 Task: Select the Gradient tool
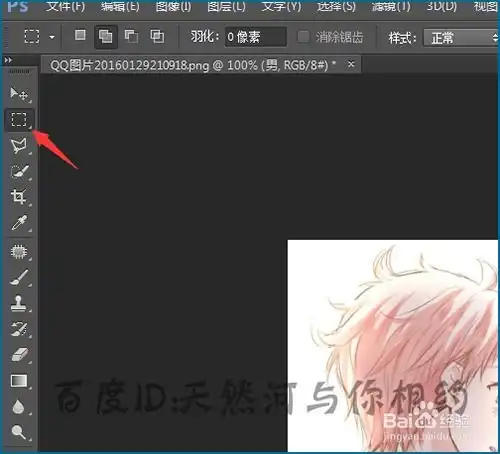click(x=19, y=381)
